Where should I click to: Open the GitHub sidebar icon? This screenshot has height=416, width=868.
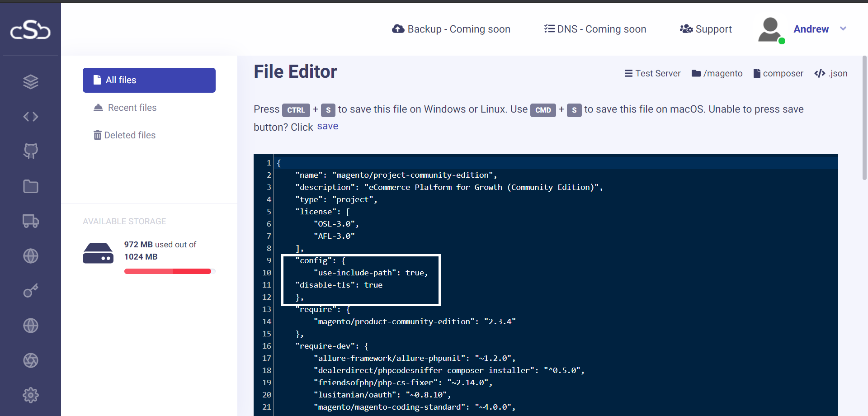point(31,151)
